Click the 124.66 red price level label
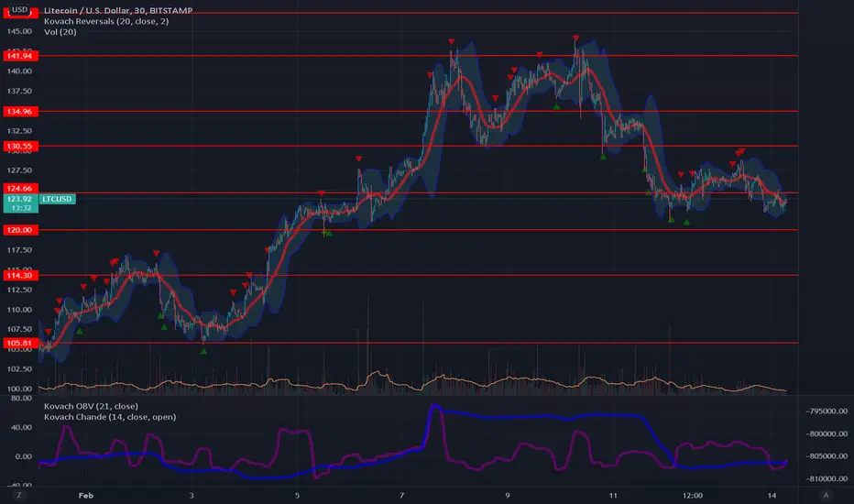 [x=20, y=188]
